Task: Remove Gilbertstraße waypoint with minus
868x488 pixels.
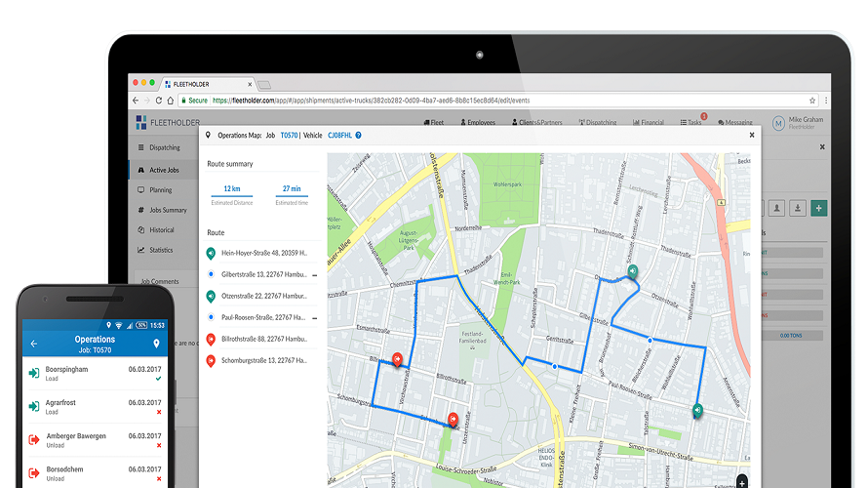Action: click(314, 275)
